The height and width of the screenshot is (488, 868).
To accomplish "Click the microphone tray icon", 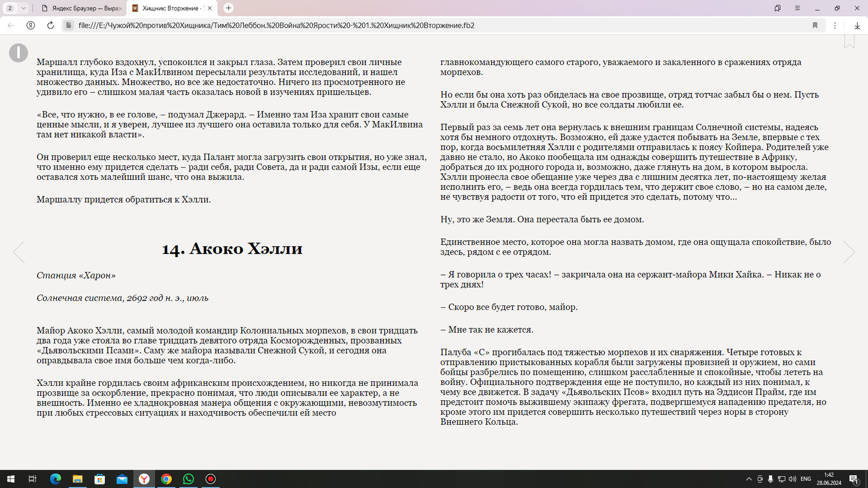I will (x=771, y=479).
